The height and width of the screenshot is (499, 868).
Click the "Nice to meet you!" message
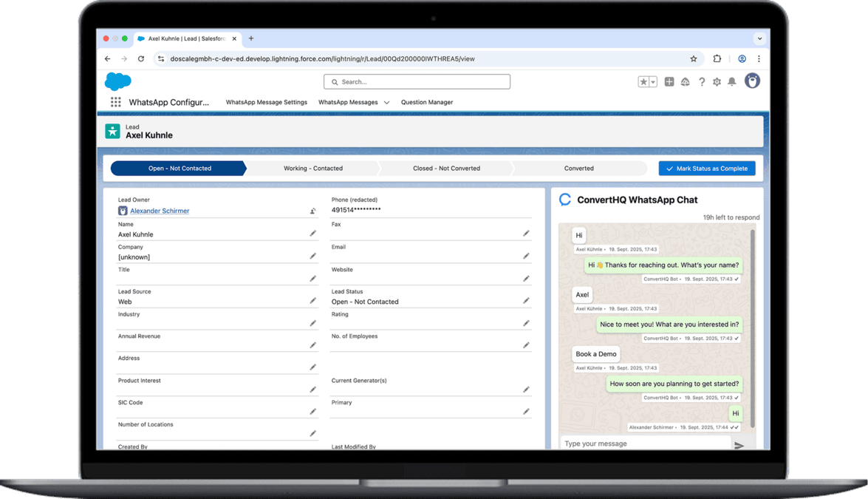point(669,324)
